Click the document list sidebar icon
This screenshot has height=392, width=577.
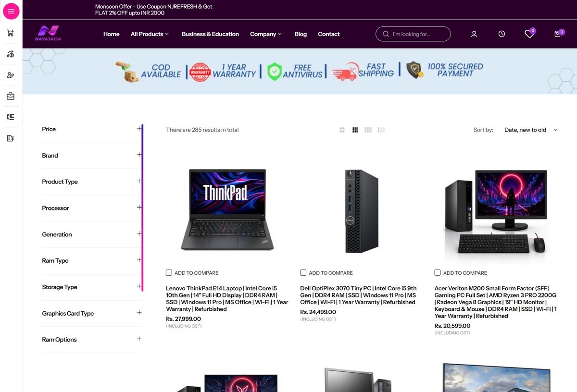click(11, 138)
